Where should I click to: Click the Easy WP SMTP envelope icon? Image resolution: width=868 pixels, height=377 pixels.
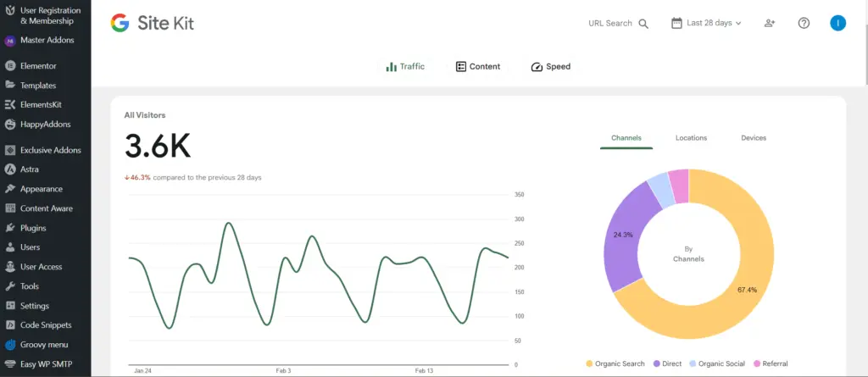pyautogui.click(x=10, y=364)
